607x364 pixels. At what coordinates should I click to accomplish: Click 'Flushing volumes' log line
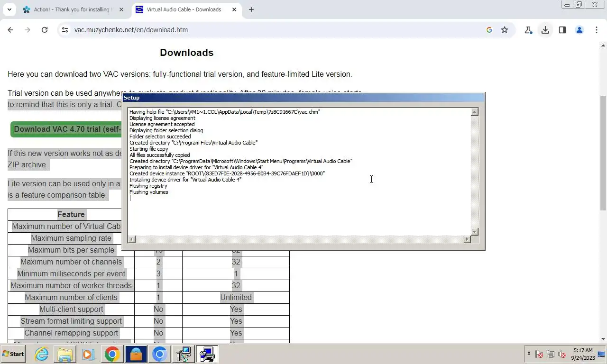[x=149, y=192]
